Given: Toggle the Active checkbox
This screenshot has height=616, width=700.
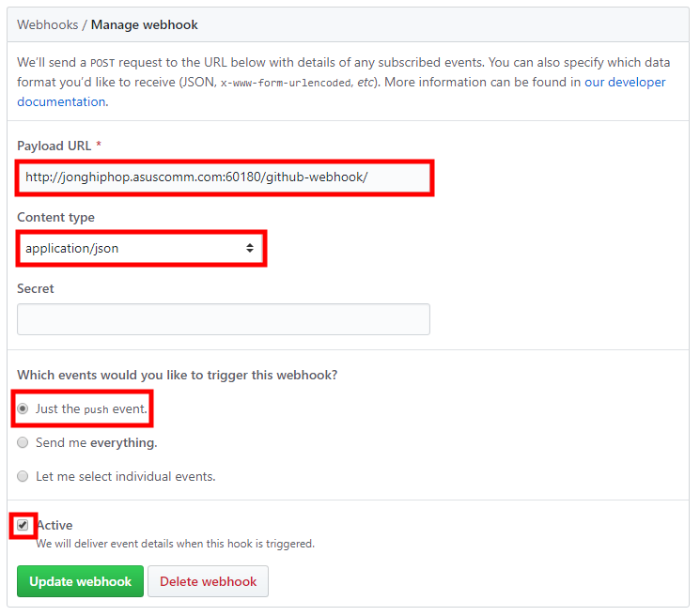Looking at the screenshot, I should (23, 525).
